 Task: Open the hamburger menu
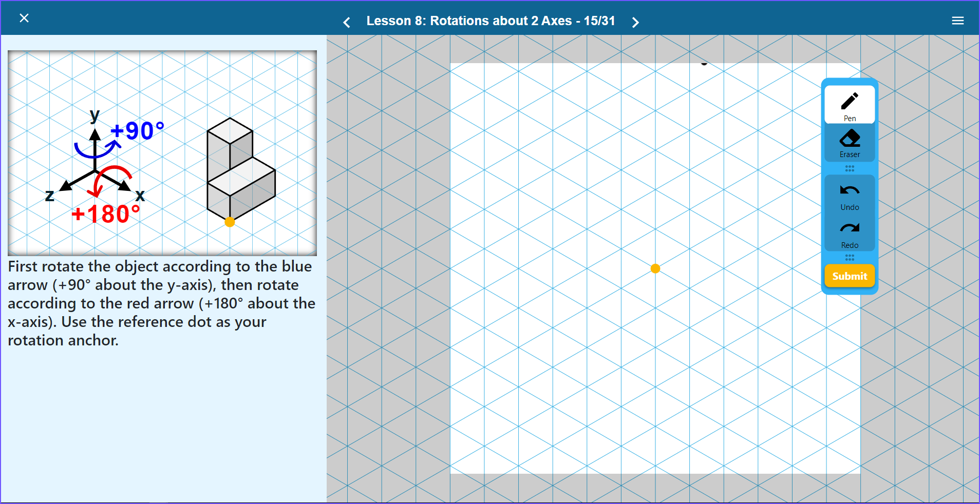[957, 21]
